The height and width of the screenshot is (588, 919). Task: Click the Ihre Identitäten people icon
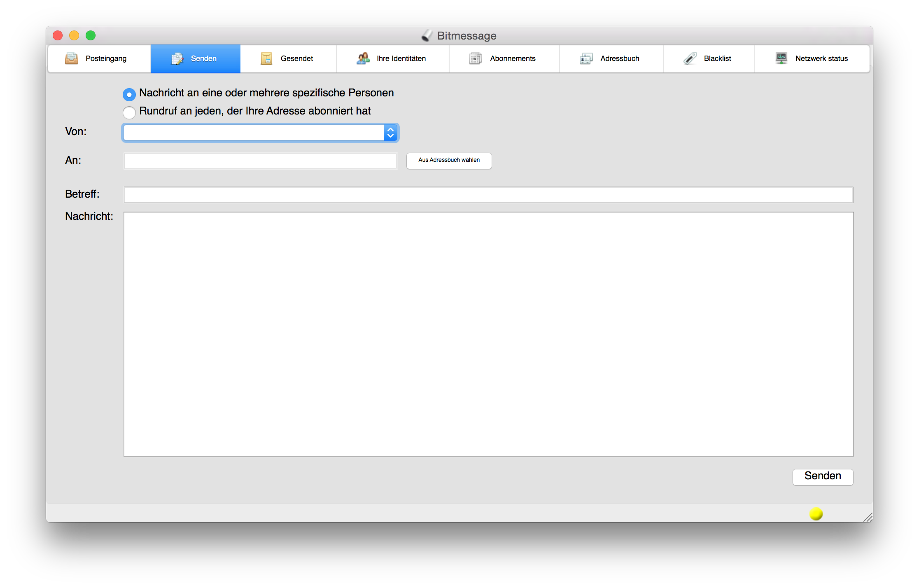click(x=363, y=58)
